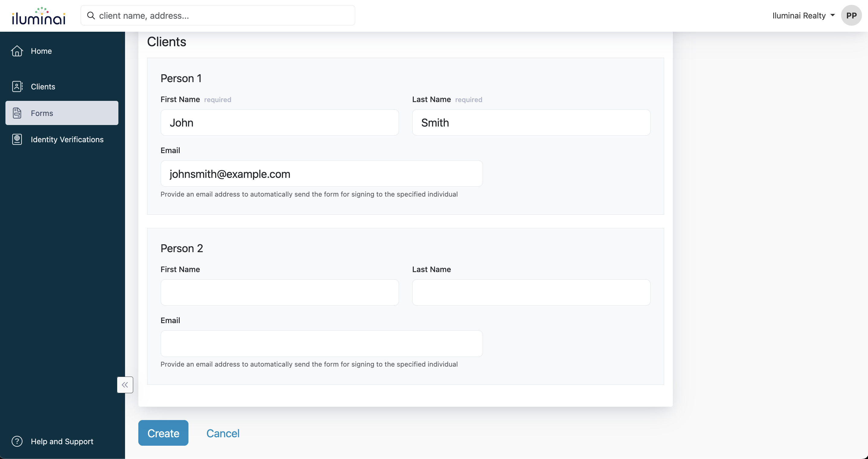The image size is (868, 459).
Task: Click the search magnifier icon
Action: [91, 15]
